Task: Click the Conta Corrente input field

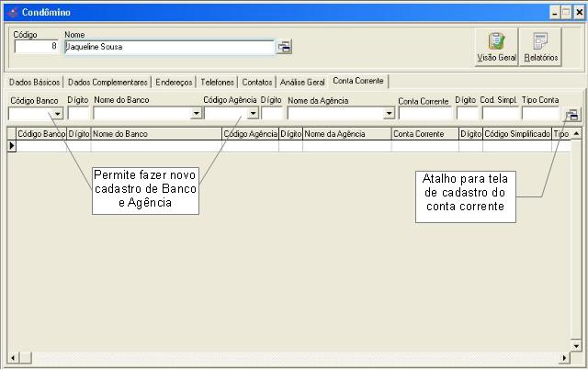Action: pyautogui.click(x=424, y=114)
